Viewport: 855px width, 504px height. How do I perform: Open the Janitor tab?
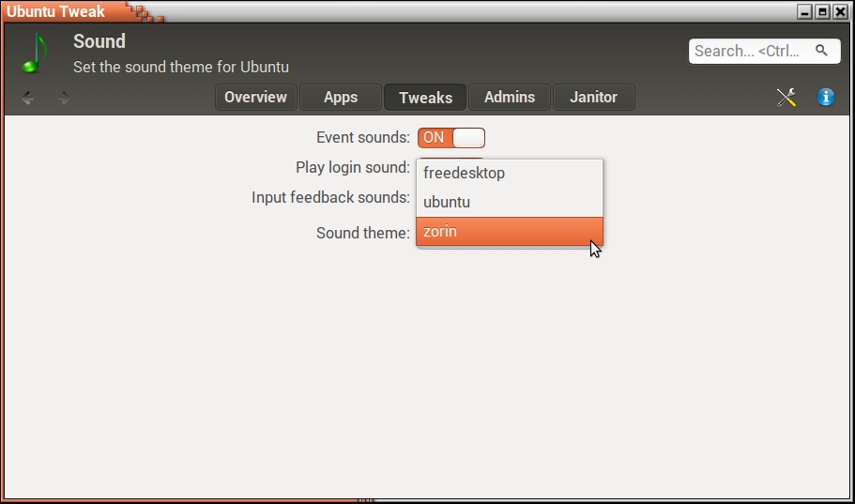pos(593,98)
